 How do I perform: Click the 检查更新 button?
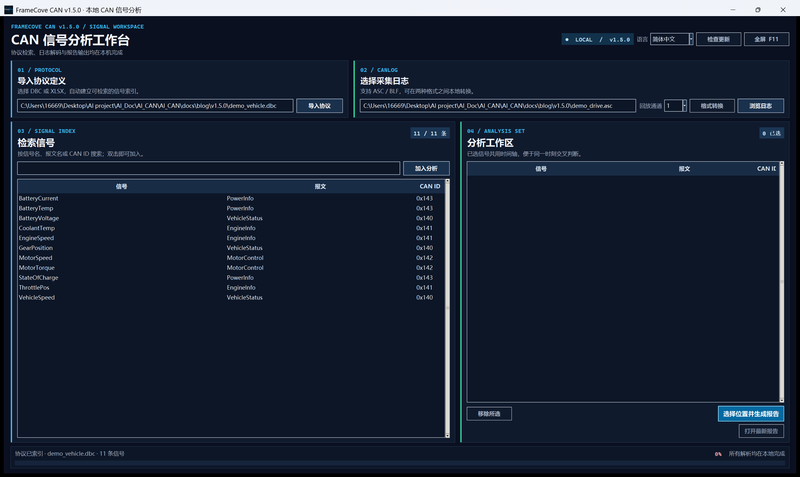[718, 39]
